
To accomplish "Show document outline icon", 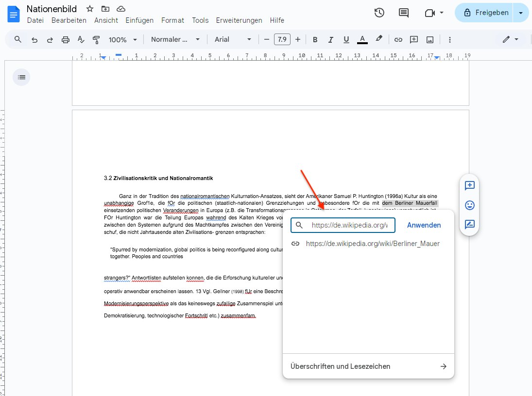I will pos(21,77).
